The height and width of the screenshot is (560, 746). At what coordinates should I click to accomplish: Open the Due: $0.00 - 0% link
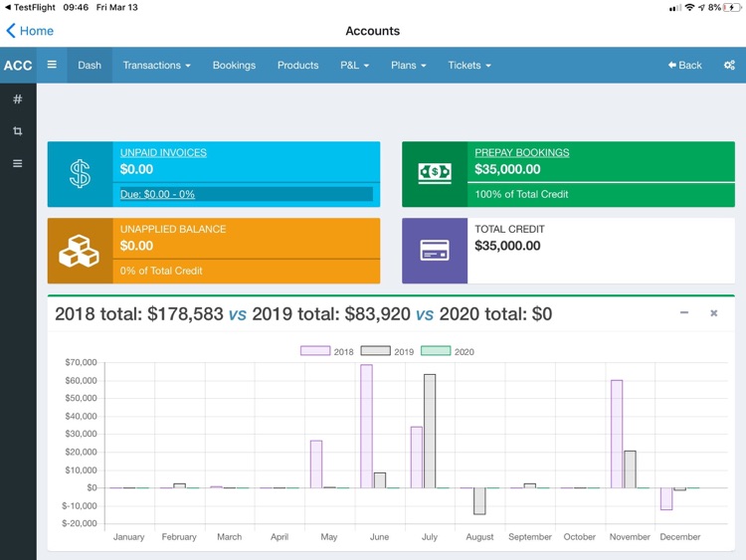coord(157,194)
